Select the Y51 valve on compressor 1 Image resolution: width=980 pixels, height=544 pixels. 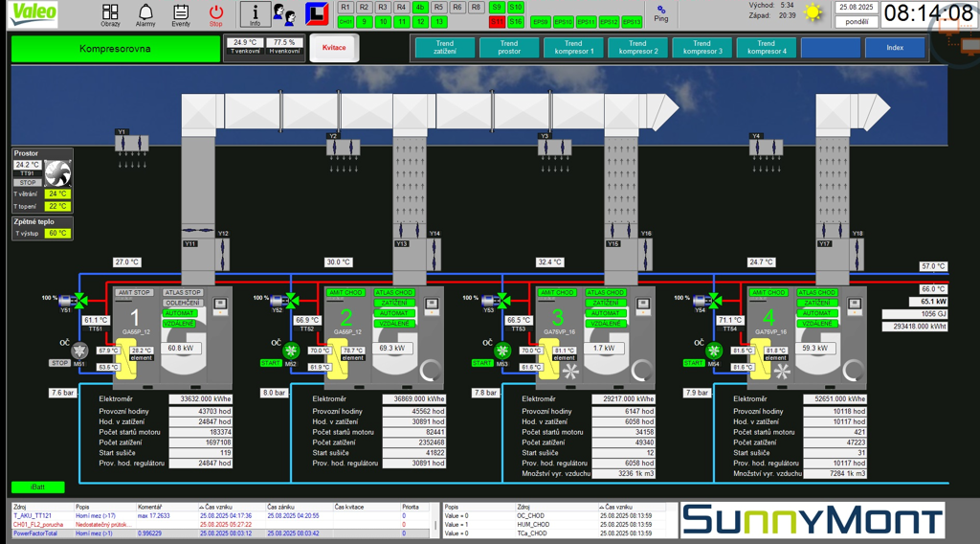point(66,299)
